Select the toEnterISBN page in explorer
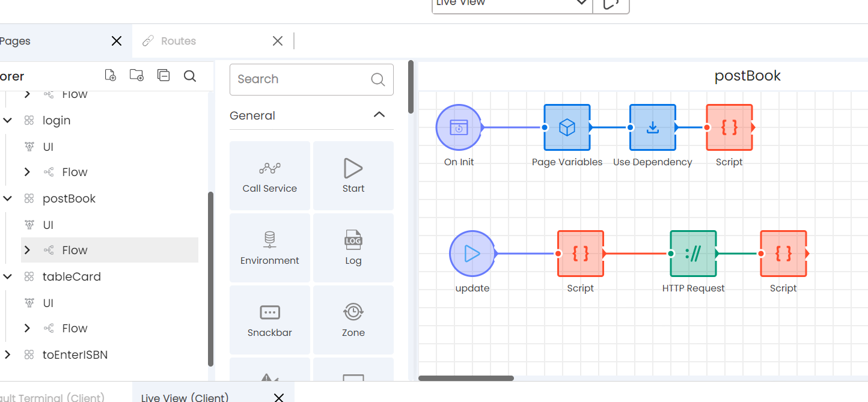 (75, 355)
